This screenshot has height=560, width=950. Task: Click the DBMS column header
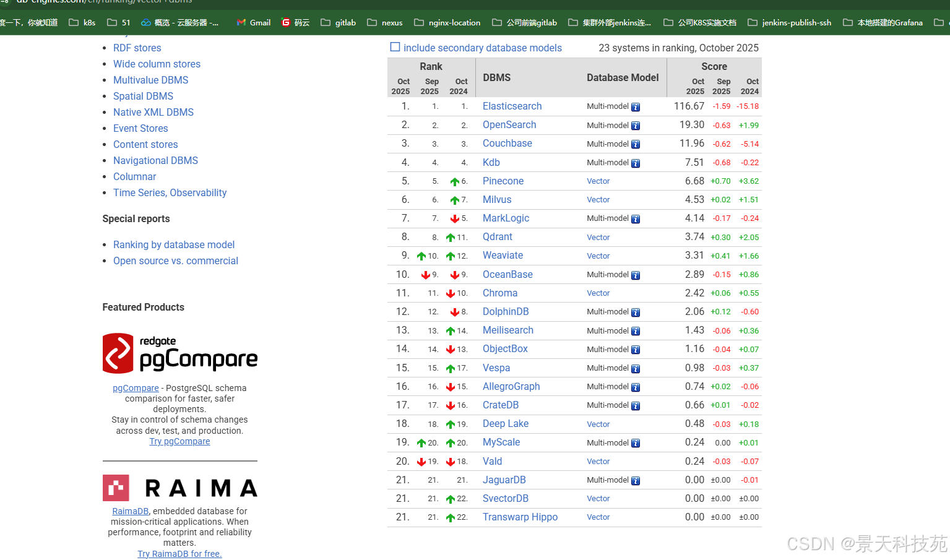coord(497,77)
